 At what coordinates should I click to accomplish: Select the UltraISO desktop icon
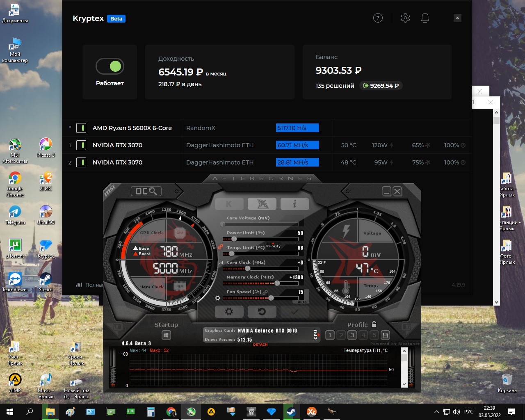[x=46, y=215]
